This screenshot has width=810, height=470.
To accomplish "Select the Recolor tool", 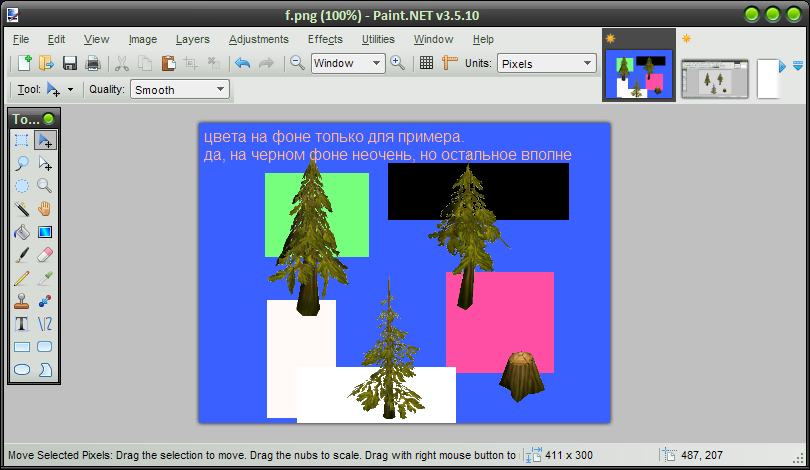I will pyautogui.click(x=45, y=301).
